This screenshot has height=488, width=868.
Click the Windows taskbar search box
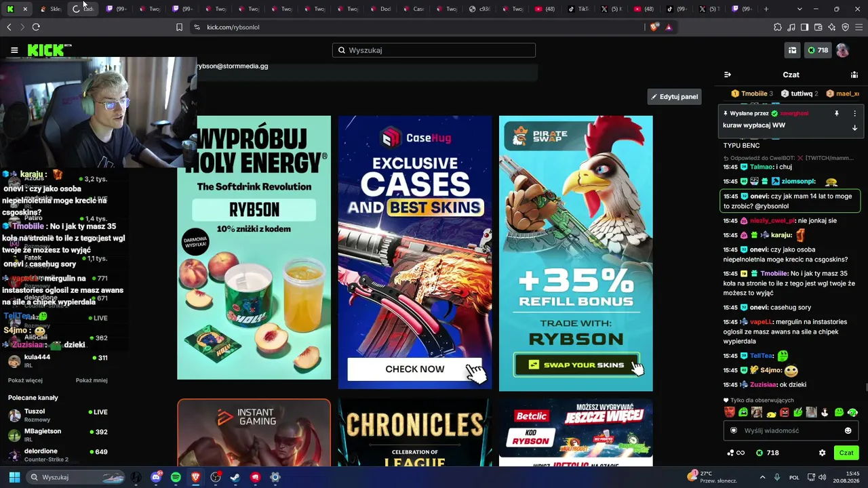[x=76, y=477]
